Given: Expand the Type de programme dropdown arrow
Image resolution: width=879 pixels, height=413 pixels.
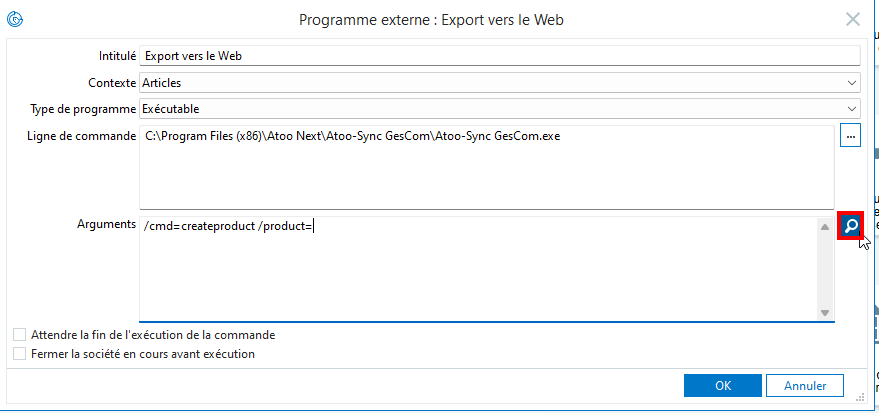Looking at the screenshot, I should (852, 109).
